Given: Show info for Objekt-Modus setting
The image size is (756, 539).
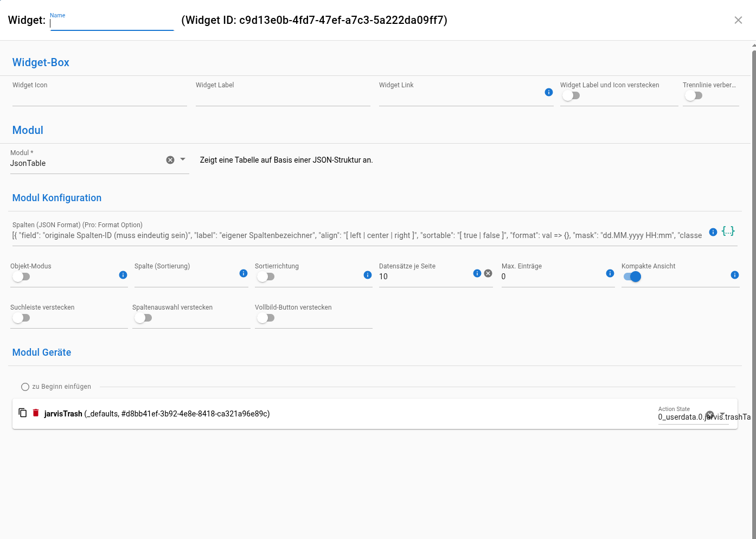Looking at the screenshot, I should [x=123, y=275].
